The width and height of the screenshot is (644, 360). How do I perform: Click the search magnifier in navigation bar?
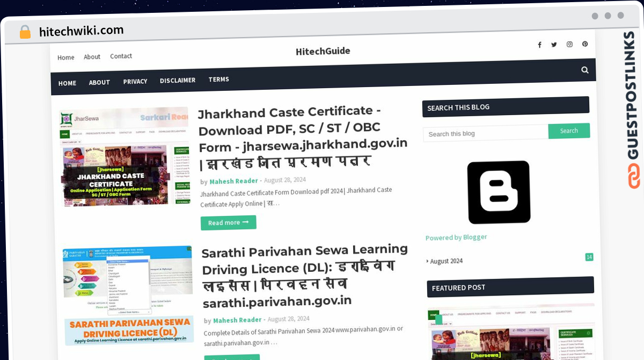click(x=584, y=70)
